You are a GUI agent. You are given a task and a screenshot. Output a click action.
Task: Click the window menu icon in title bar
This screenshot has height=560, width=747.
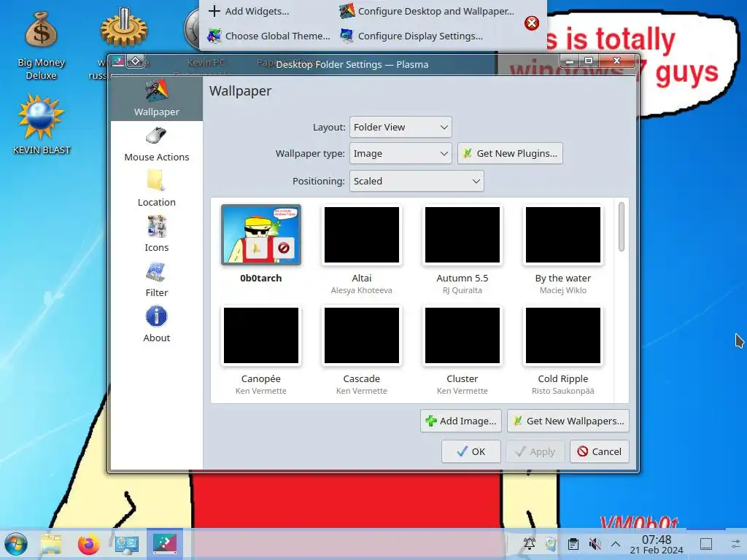click(118, 61)
